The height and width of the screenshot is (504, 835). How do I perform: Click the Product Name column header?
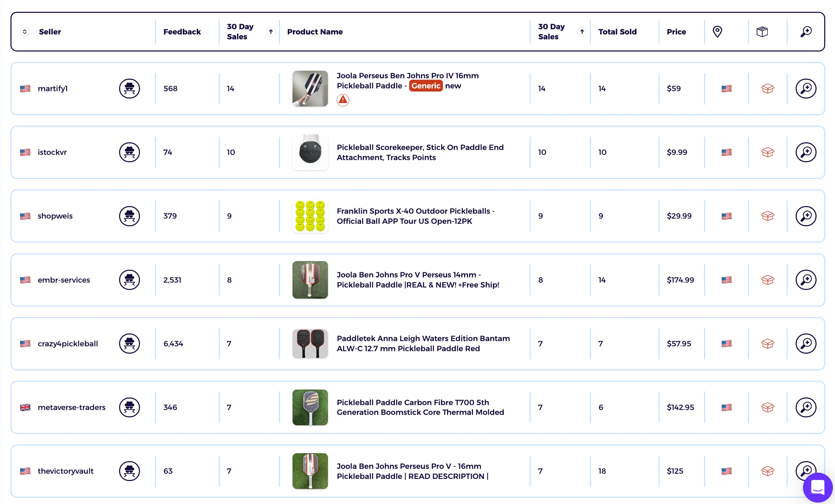coord(315,32)
